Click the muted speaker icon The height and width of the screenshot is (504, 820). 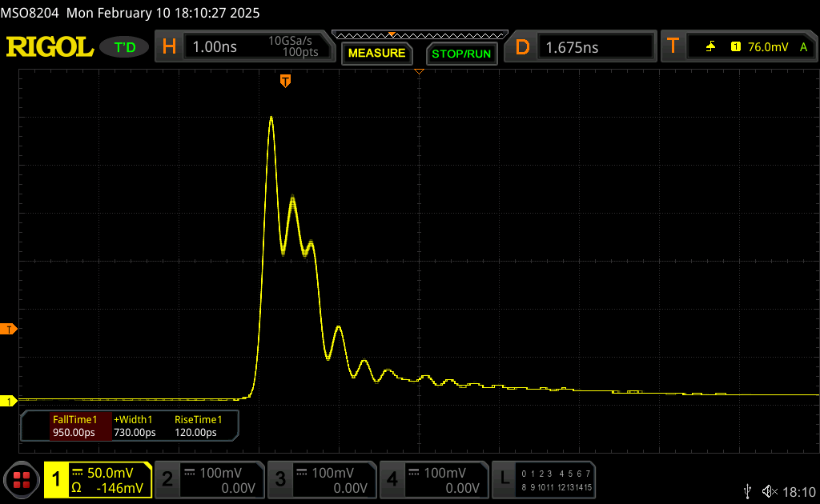point(770,490)
